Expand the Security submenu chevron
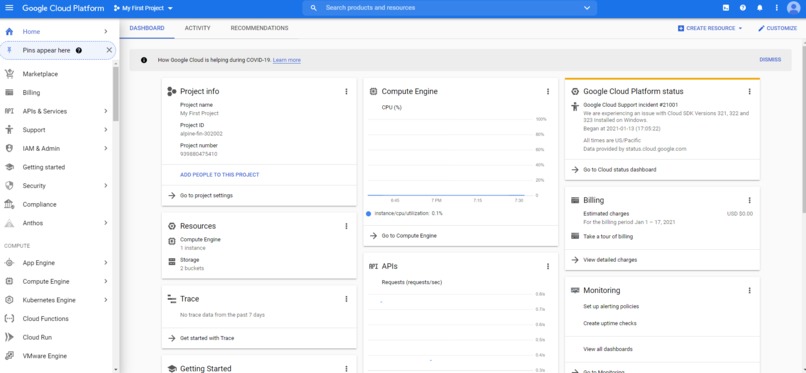The height and width of the screenshot is (373, 806). (x=105, y=185)
